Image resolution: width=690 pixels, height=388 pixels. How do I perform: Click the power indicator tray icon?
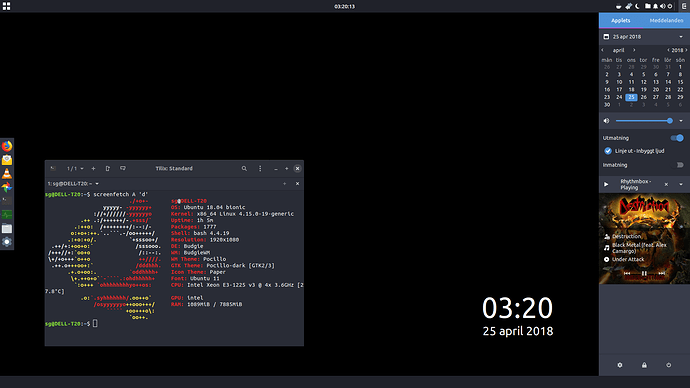(x=670, y=6)
